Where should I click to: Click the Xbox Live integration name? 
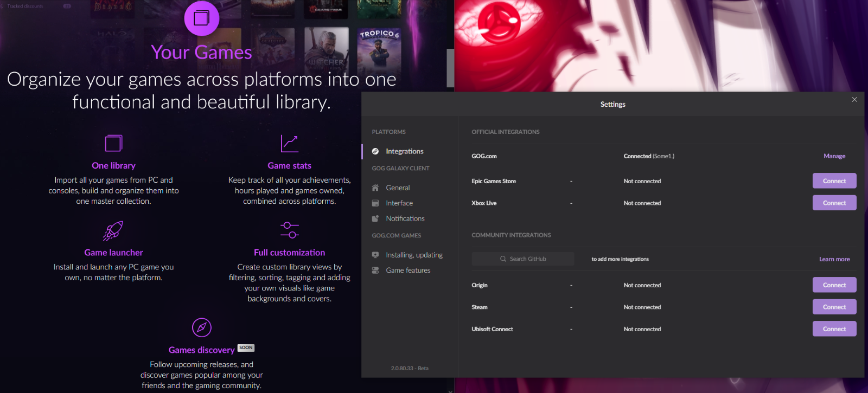484,203
